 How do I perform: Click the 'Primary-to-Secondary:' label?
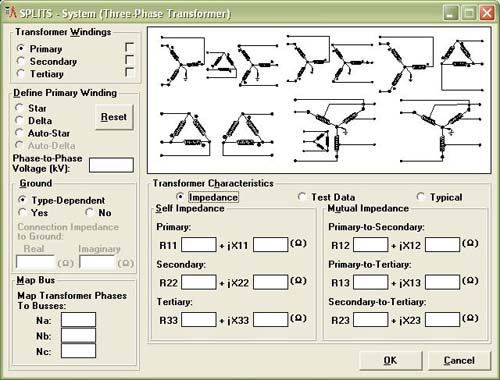click(376, 227)
